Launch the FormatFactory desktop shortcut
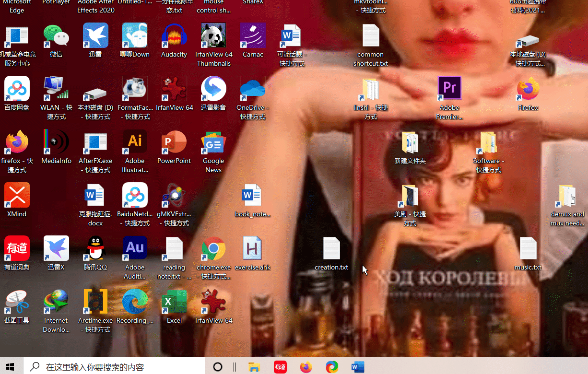The image size is (588, 374). [x=135, y=89]
